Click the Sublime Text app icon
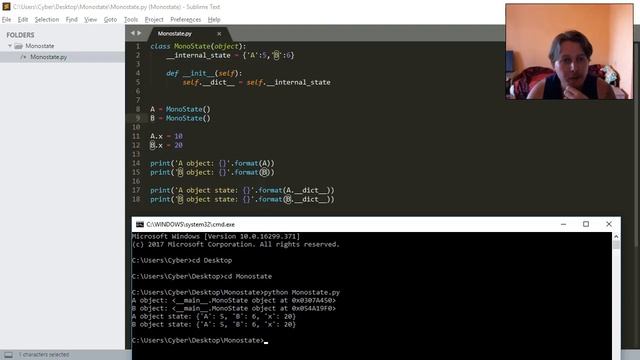Screen dimensions: 640x360 (6, 7)
